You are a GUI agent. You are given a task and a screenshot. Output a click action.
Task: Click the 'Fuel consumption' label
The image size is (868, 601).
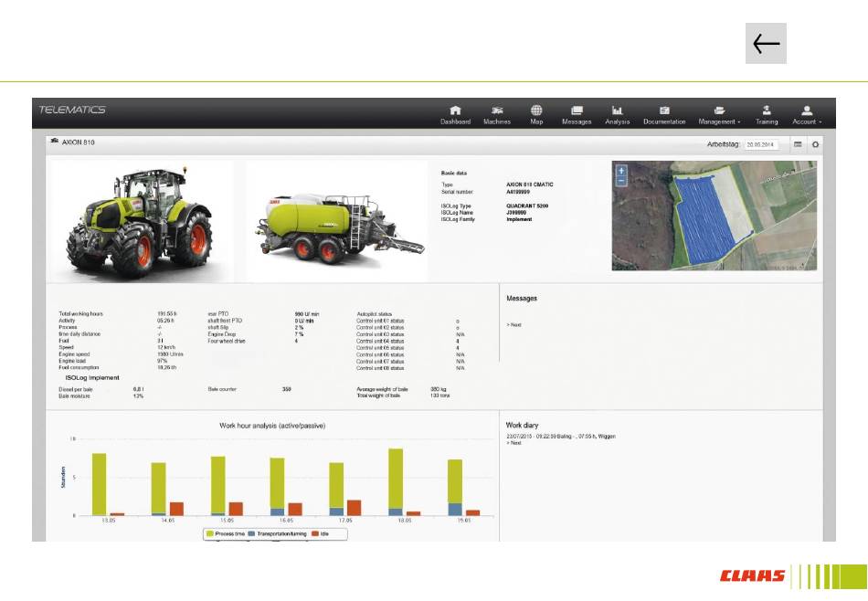[x=79, y=367]
